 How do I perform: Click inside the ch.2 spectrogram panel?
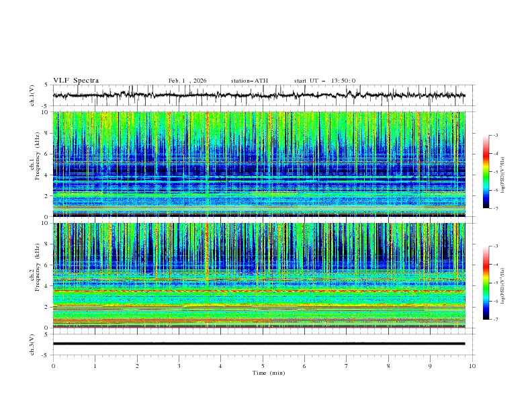259,275
